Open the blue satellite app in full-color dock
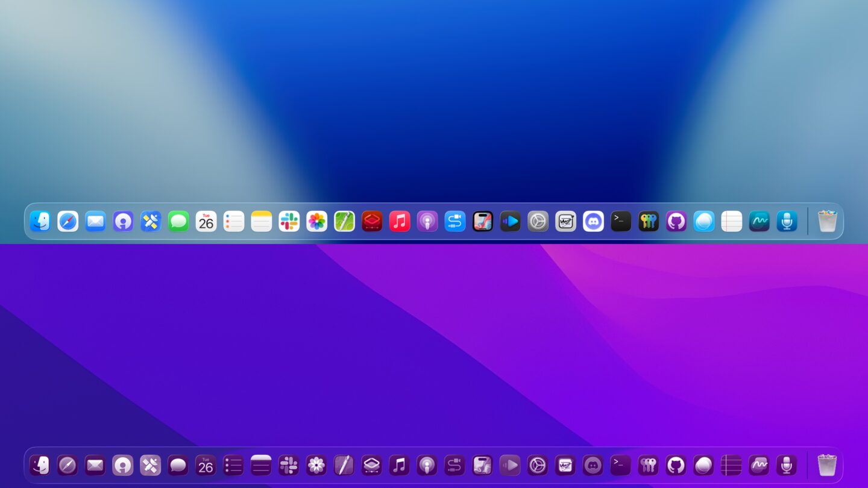This screenshot has height=488, width=868. pos(151,221)
